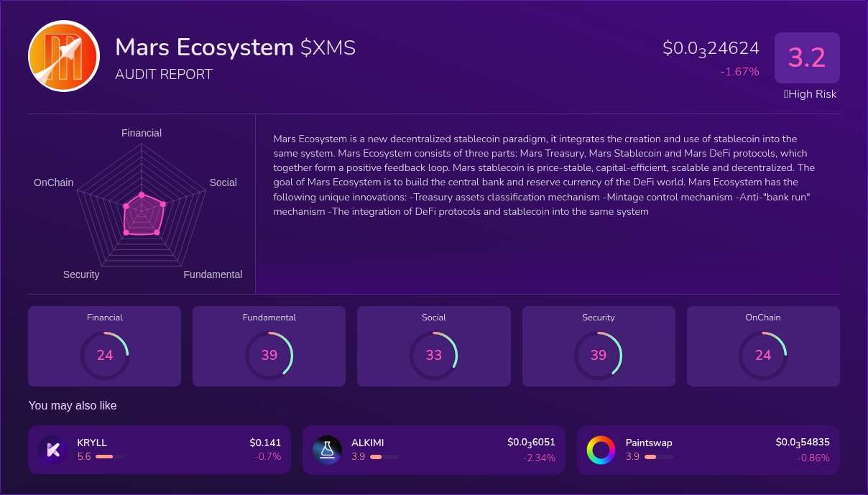Click the OnChain label on radar chart
Image resolution: width=868 pixels, height=495 pixels.
[54, 182]
